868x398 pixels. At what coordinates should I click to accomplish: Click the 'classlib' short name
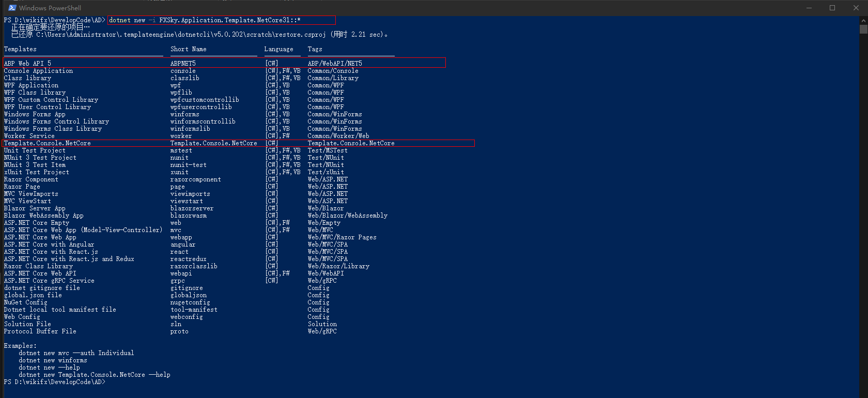point(184,78)
